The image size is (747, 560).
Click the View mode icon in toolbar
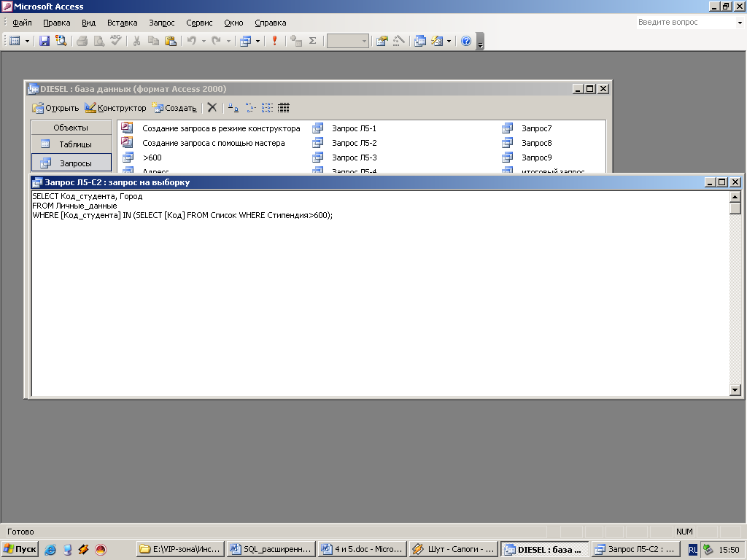click(x=15, y=41)
